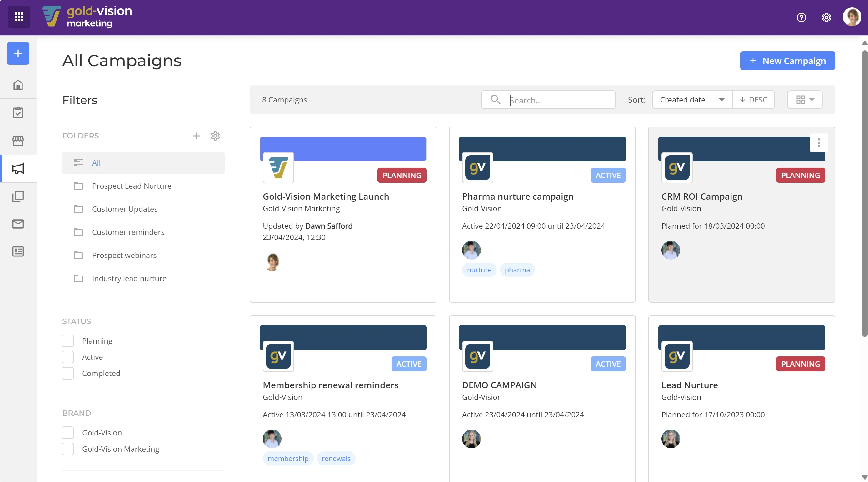
Task: Tick the Planning status checkbox
Action: (68, 340)
